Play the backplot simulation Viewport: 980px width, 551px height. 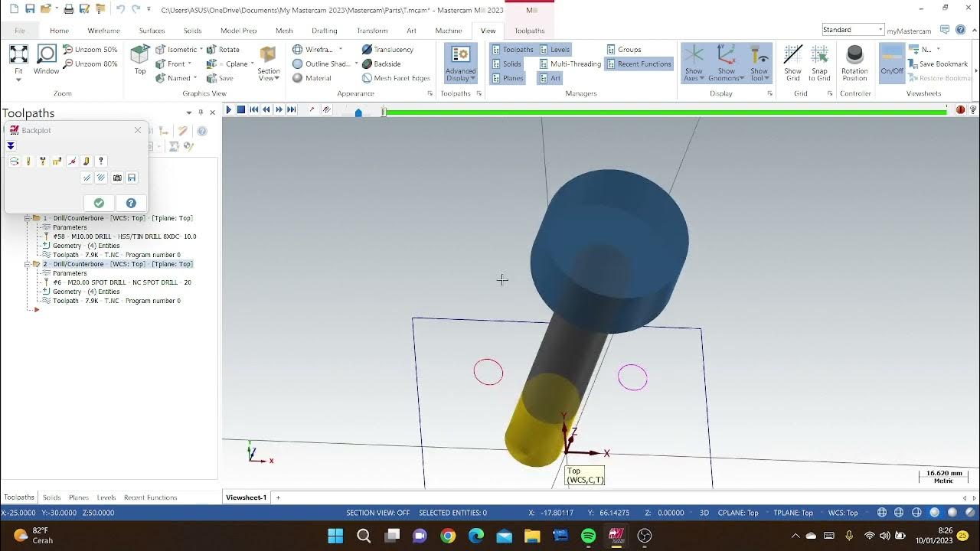(x=228, y=110)
